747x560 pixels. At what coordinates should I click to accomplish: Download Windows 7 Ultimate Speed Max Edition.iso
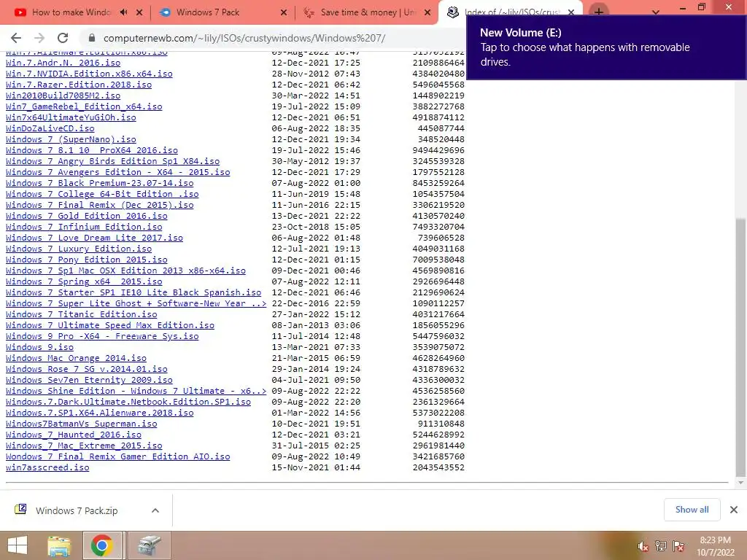(110, 326)
